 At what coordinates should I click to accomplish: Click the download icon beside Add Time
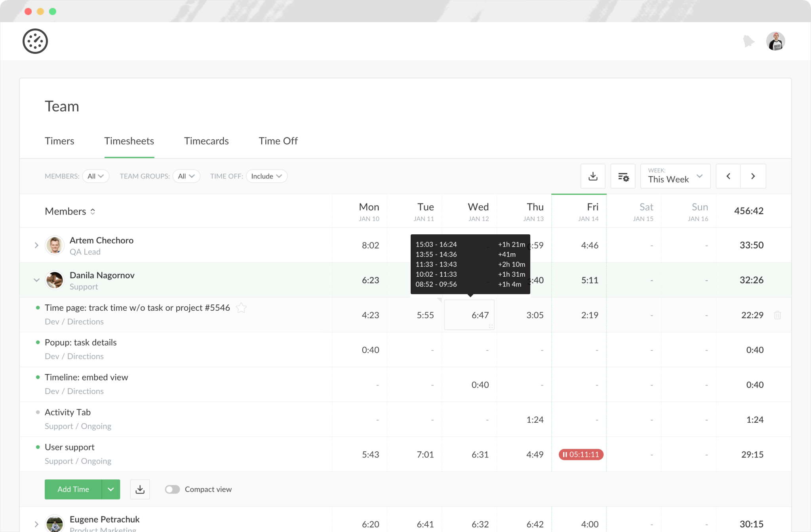pos(140,489)
